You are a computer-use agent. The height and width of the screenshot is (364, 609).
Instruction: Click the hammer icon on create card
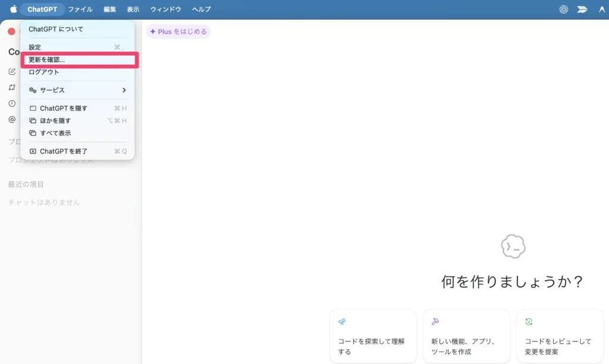(x=435, y=322)
